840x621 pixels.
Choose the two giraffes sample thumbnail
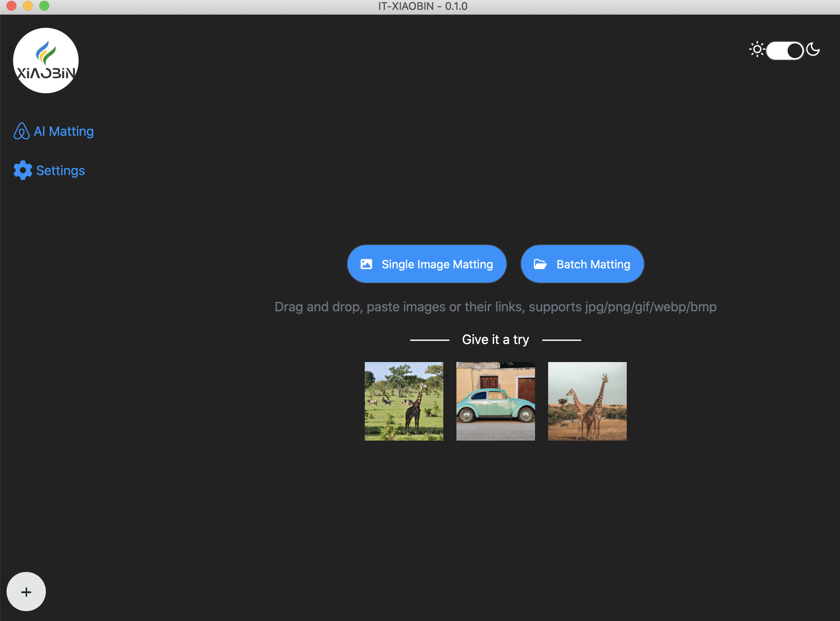[587, 401]
